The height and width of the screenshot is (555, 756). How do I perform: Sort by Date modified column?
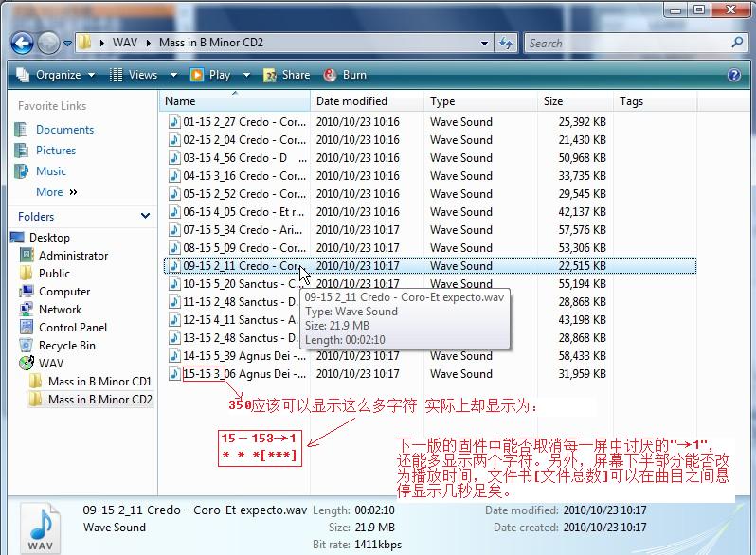(x=367, y=101)
